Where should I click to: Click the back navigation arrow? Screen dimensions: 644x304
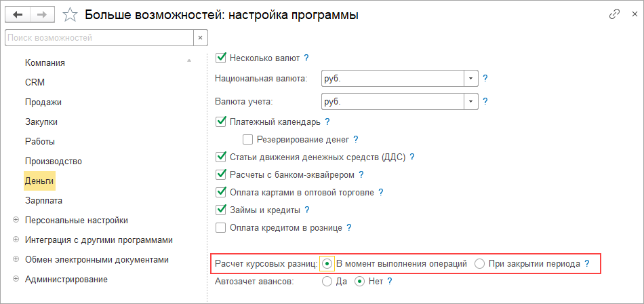18,14
